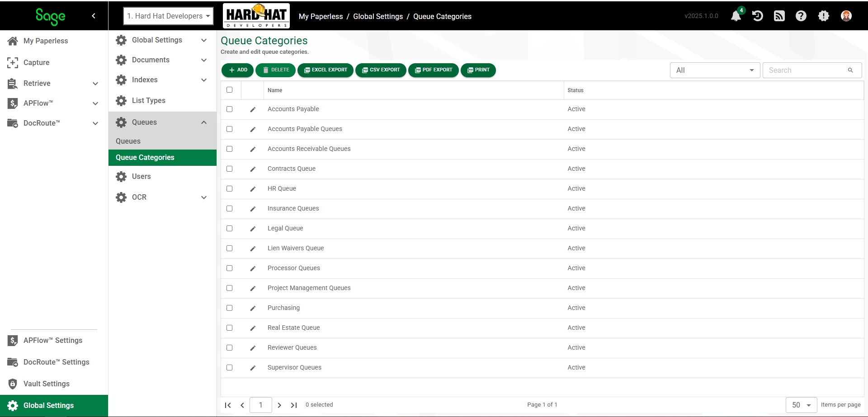
Task: Open the alert settings gear icon
Action: coord(824,16)
